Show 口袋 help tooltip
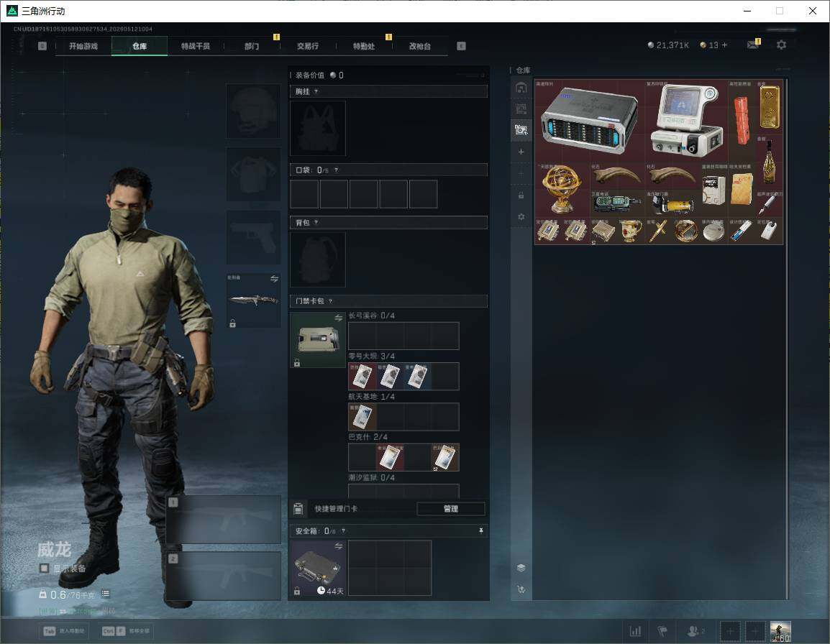The width and height of the screenshot is (830, 644). tap(336, 170)
